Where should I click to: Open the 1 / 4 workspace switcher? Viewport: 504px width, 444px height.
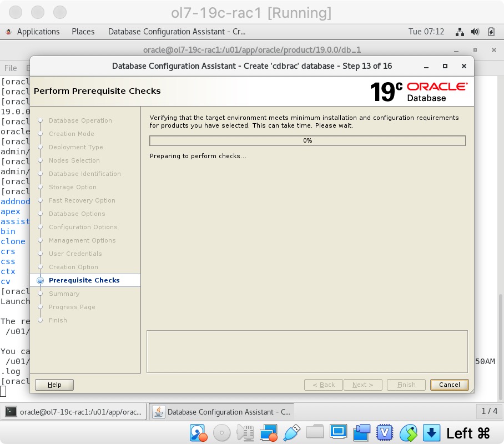(489, 411)
